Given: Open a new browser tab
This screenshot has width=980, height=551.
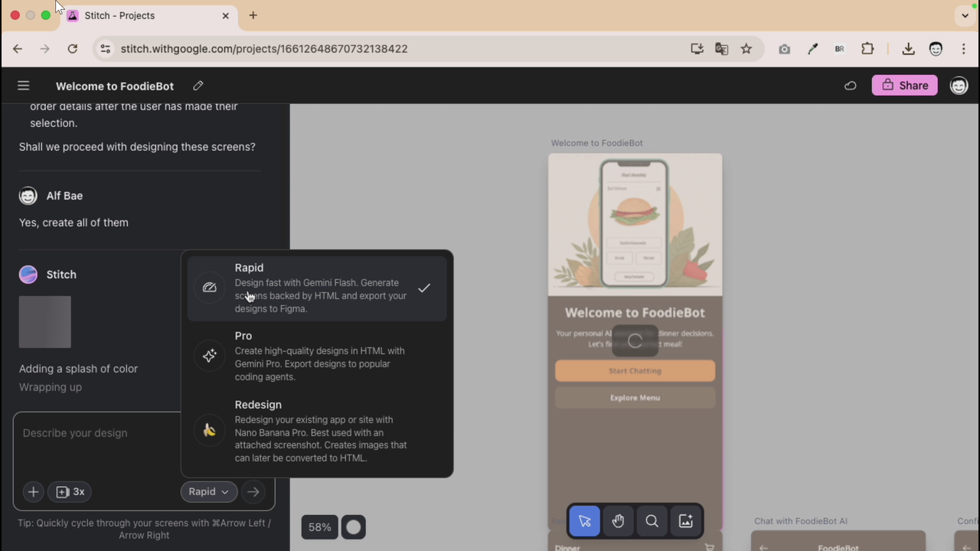Looking at the screenshot, I should point(253,15).
